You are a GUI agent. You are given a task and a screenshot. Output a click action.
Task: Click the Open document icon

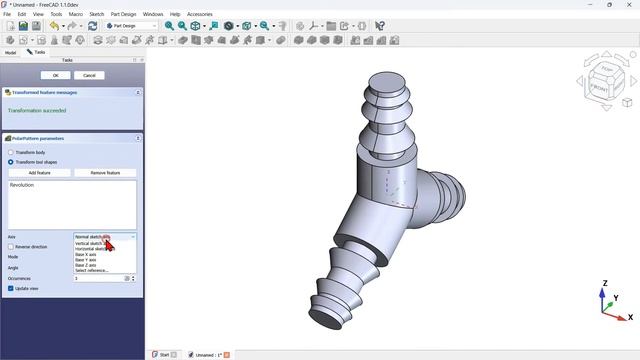tap(23, 26)
